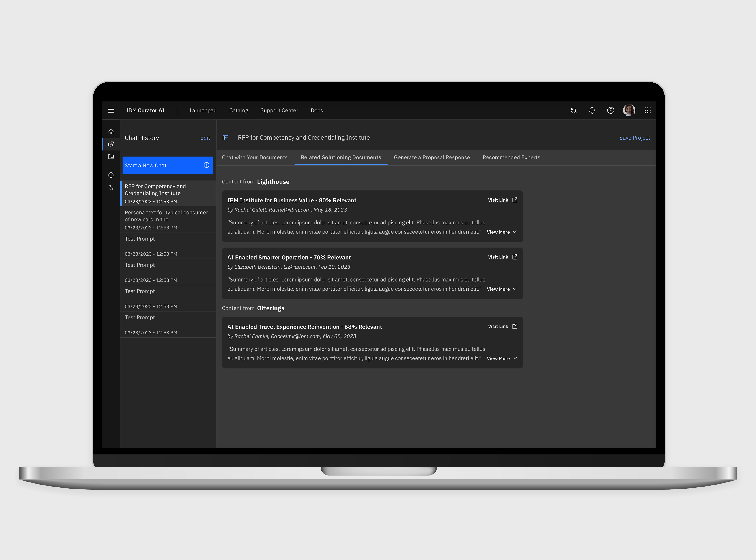This screenshot has height=560, width=756.
Task: Switch to Chat with Your Documents tab
Action: tap(254, 157)
